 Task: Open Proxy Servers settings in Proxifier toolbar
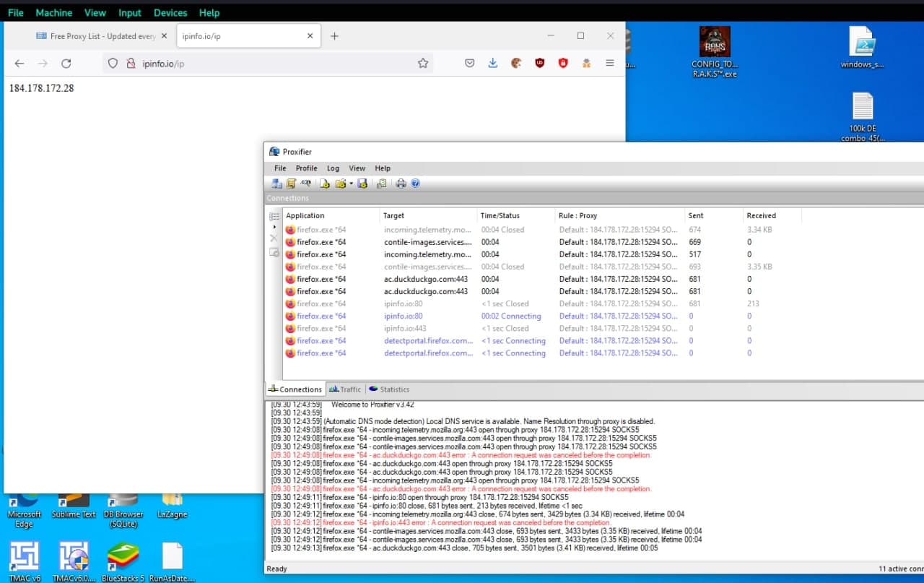(x=276, y=183)
